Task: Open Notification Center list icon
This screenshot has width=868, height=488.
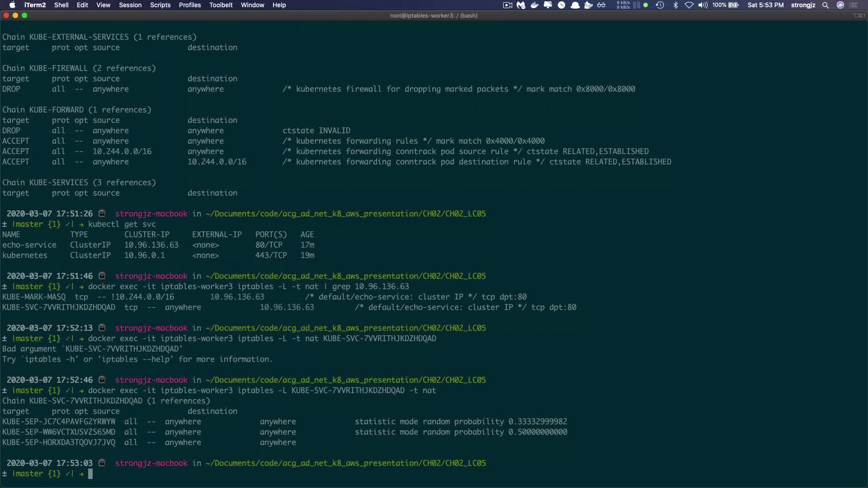Action: click(x=854, y=5)
